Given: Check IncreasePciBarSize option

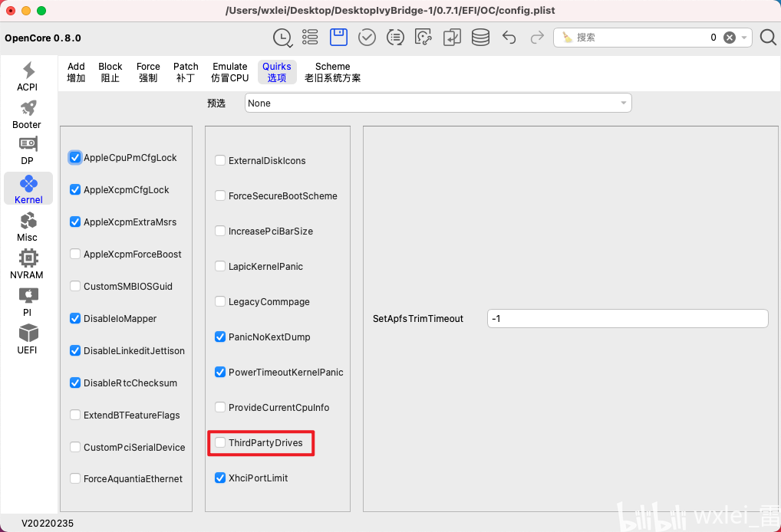Looking at the screenshot, I should point(220,232).
